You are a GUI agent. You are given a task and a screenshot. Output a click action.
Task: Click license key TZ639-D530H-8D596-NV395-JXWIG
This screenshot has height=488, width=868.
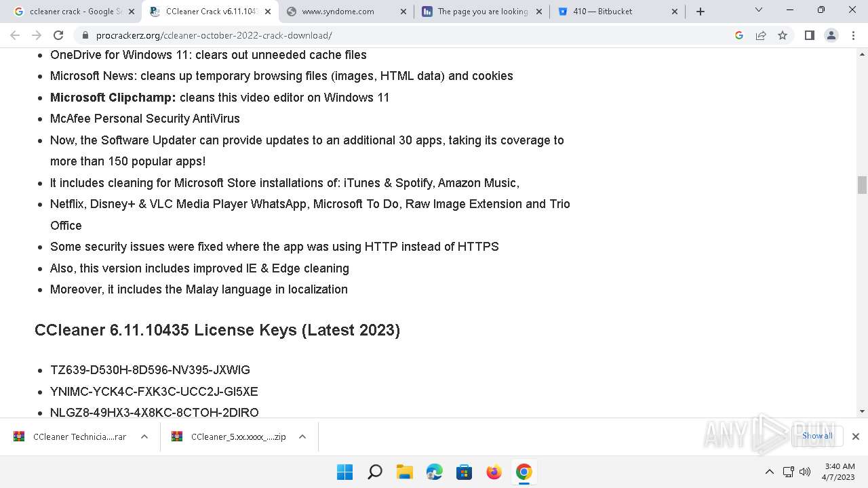click(x=150, y=370)
